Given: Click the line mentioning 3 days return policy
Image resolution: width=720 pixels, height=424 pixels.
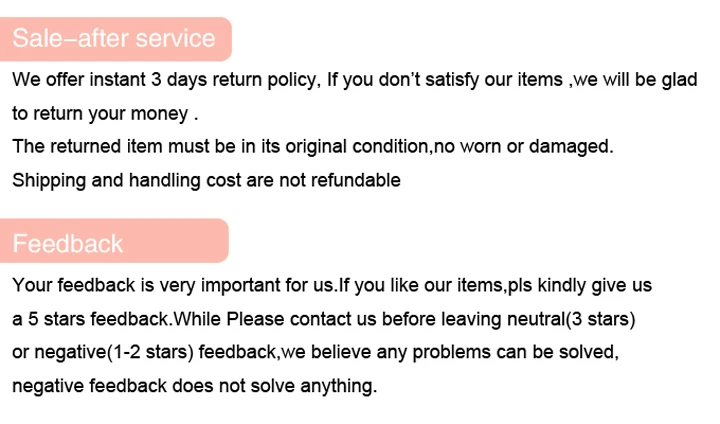Looking at the screenshot, I should click(354, 80).
